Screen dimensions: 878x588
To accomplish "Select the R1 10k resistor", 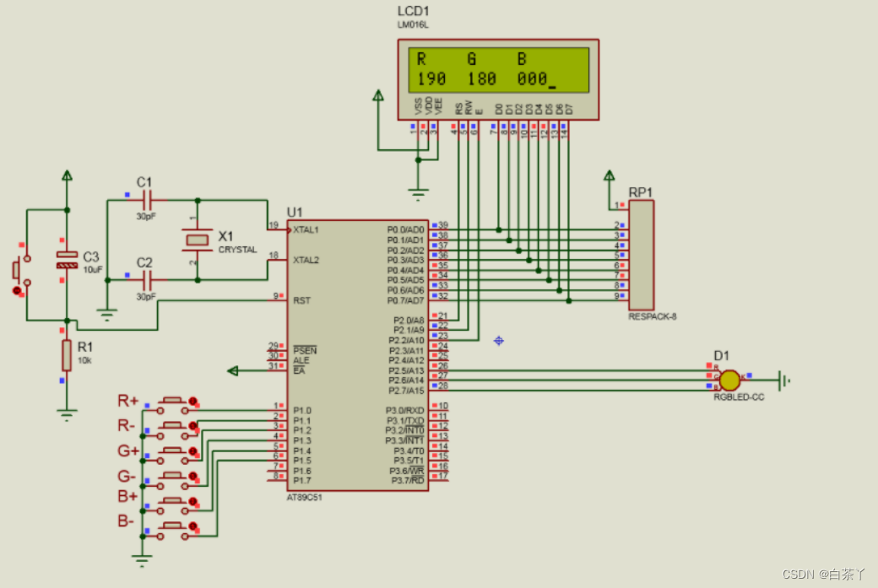I will click(67, 356).
